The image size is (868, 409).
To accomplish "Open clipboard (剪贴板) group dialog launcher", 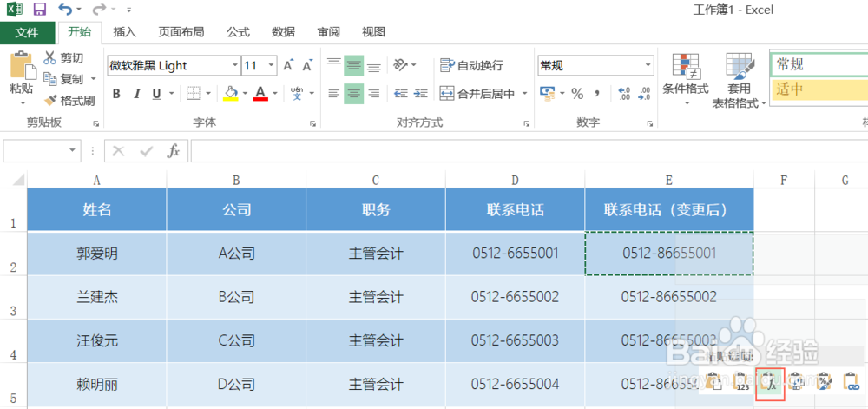I will [x=95, y=123].
